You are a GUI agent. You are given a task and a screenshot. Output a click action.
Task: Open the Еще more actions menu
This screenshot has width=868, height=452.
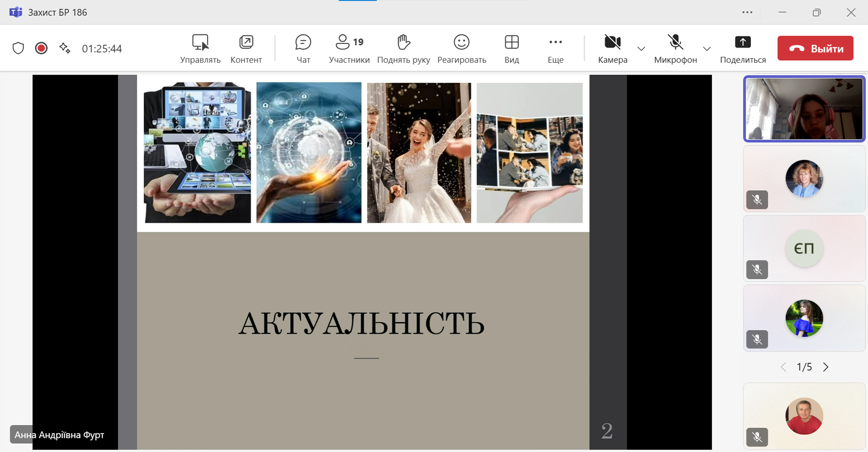click(555, 48)
